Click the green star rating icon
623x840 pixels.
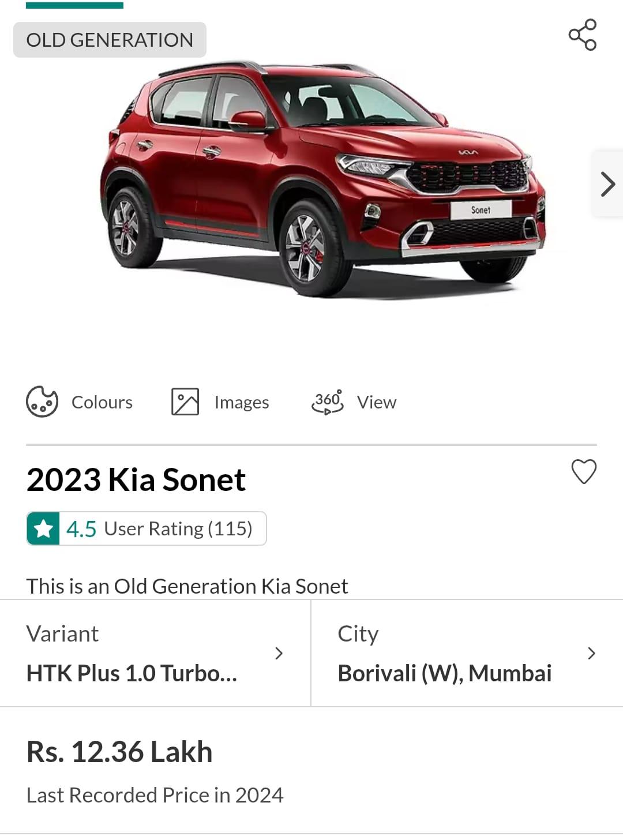[x=43, y=528]
